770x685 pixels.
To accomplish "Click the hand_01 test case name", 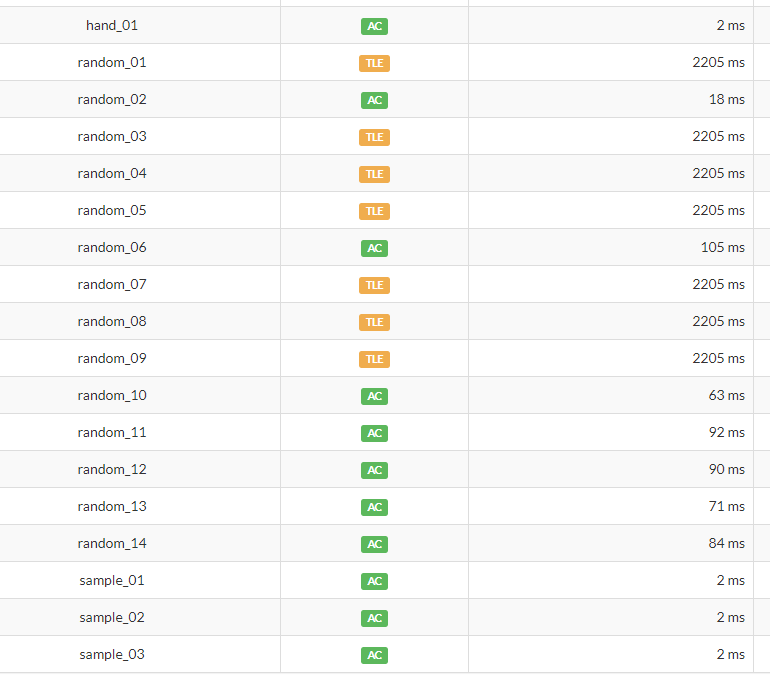I will coord(112,26).
